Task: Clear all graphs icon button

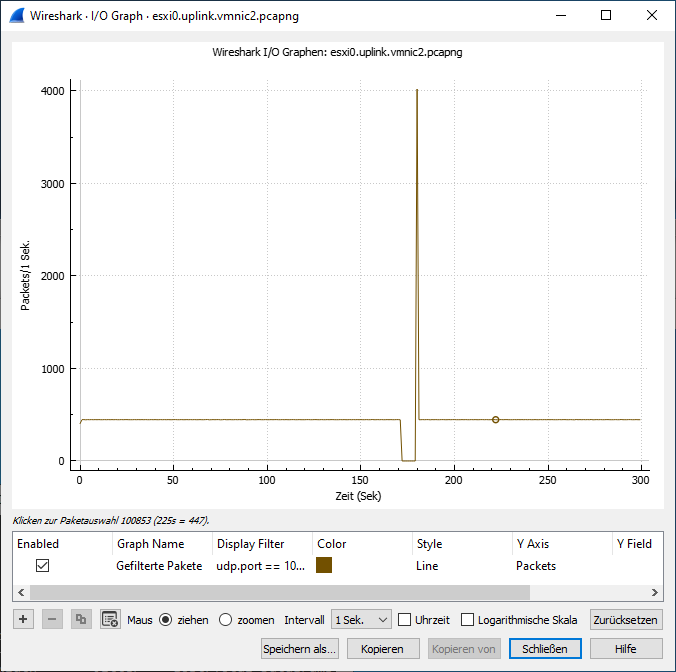Action: point(110,619)
